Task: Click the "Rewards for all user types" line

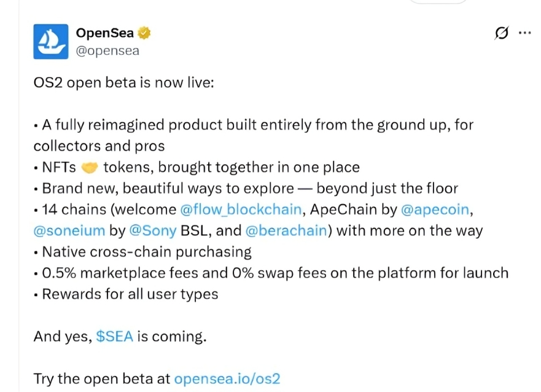Action: (x=130, y=294)
